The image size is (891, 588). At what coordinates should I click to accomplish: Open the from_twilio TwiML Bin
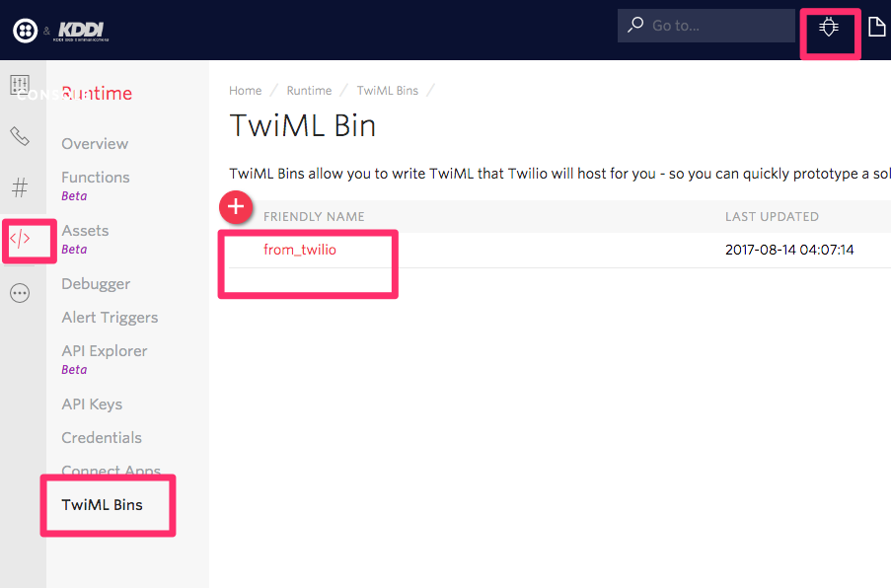pos(300,250)
